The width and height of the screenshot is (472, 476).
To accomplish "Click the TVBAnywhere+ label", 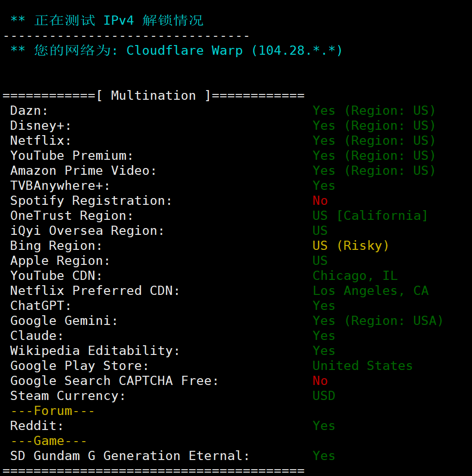I will tap(60, 186).
